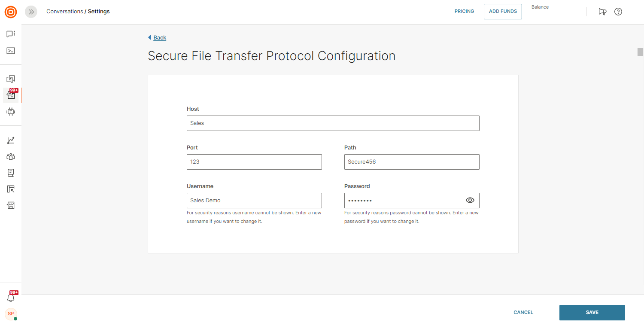Open the chatbot robot icon in sidebar
The height and width of the screenshot is (329, 644).
click(x=11, y=112)
